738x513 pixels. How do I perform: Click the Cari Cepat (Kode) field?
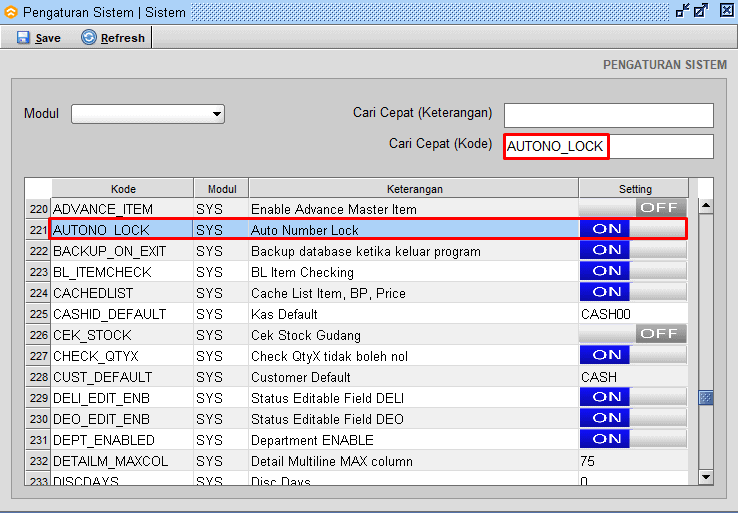pyautogui.click(x=609, y=146)
